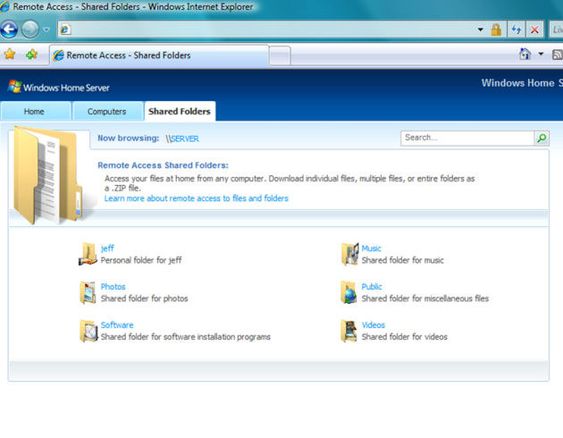Click the browser Back arrow button

pyautogui.click(x=9, y=29)
